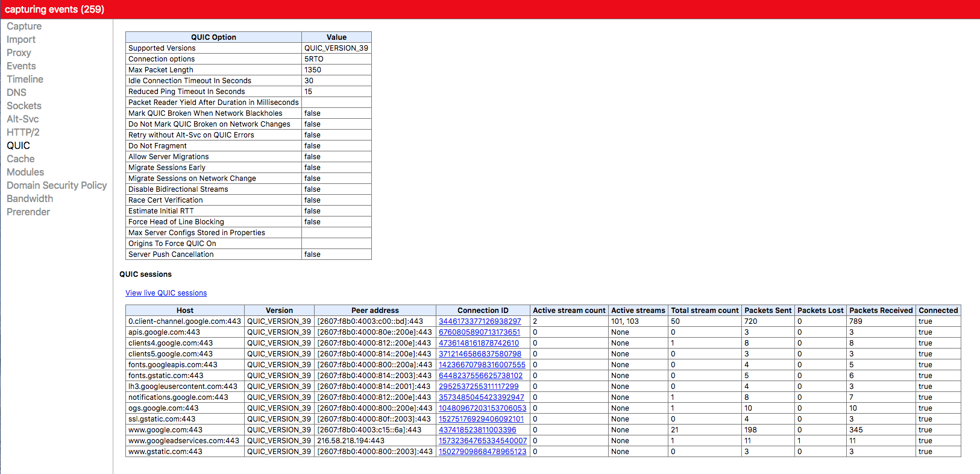The height and width of the screenshot is (474, 980).
Task: Switch to the Import tab
Action: coord(21,40)
